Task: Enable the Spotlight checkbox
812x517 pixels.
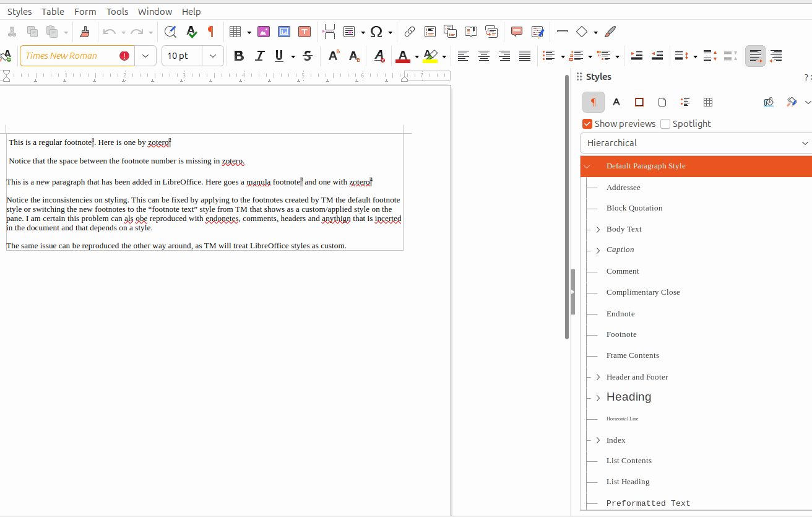Action: 665,124
